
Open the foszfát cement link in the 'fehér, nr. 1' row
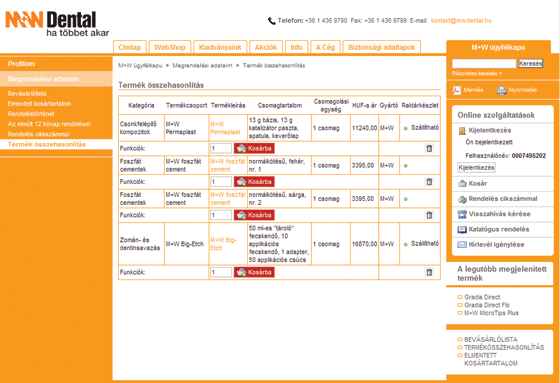pos(228,165)
